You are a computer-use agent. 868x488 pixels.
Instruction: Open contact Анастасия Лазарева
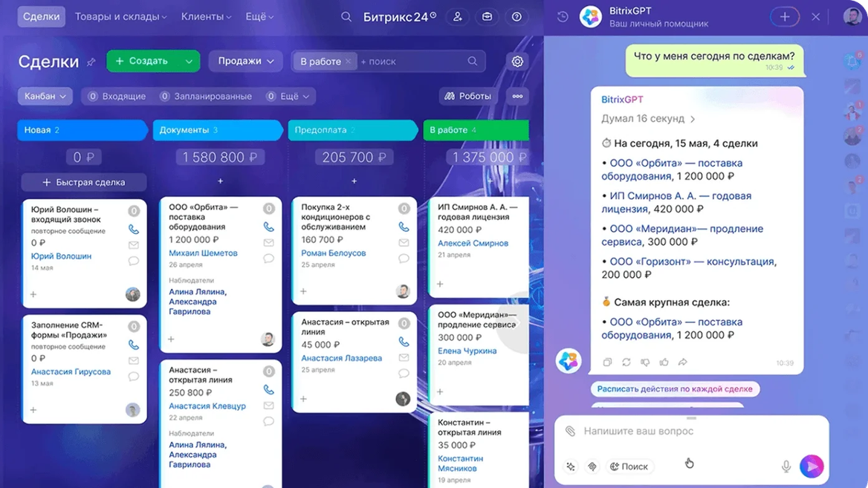pos(342,358)
